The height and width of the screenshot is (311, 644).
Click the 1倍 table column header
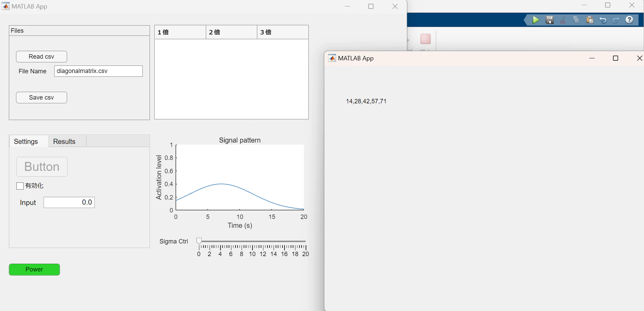click(x=180, y=32)
